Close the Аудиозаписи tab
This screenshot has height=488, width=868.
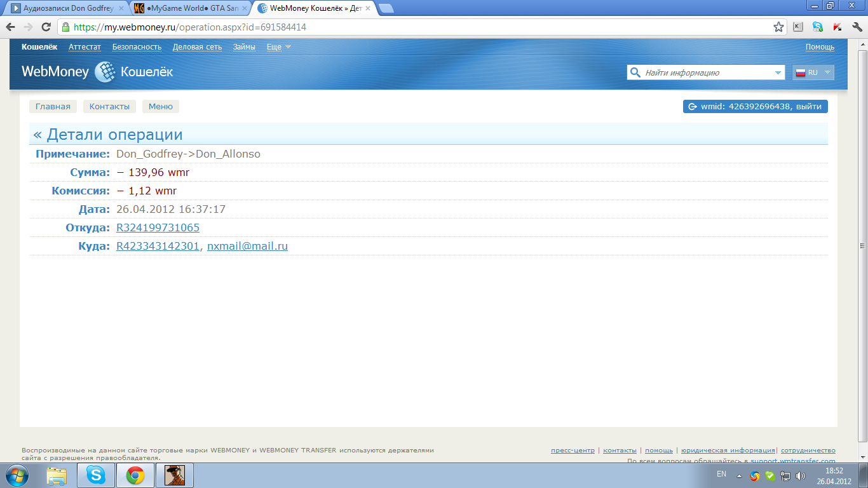(x=121, y=9)
